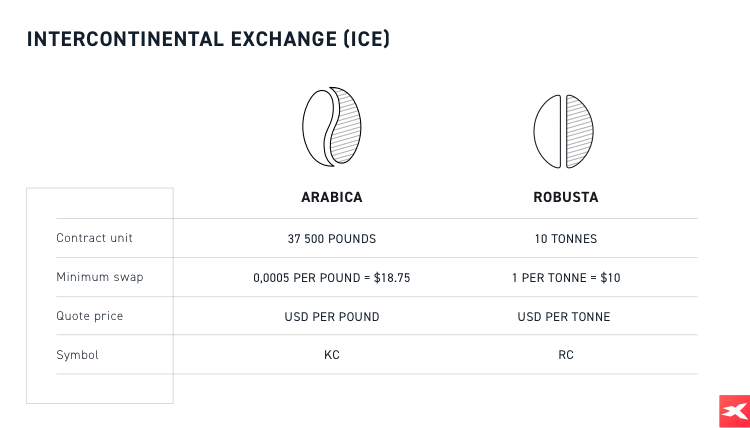The width and height of the screenshot is (750, 428).
Task: Click the unshaded left half of the Robusta bean
Action: 549,131
